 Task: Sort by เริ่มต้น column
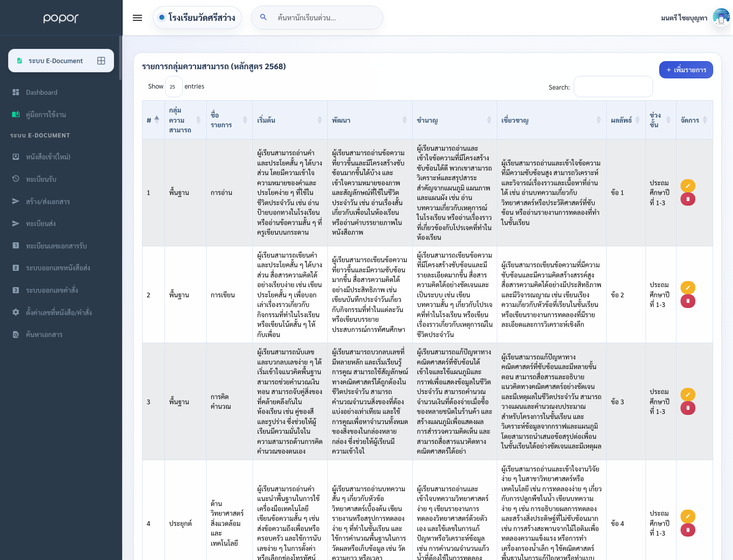pos(290,120)
